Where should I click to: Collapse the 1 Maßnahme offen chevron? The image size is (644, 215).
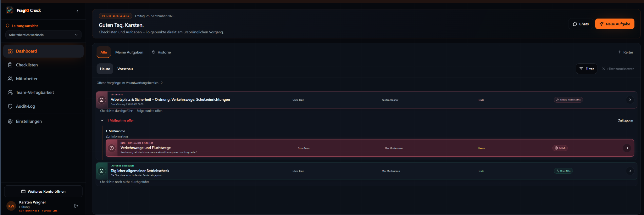point(102,120)
